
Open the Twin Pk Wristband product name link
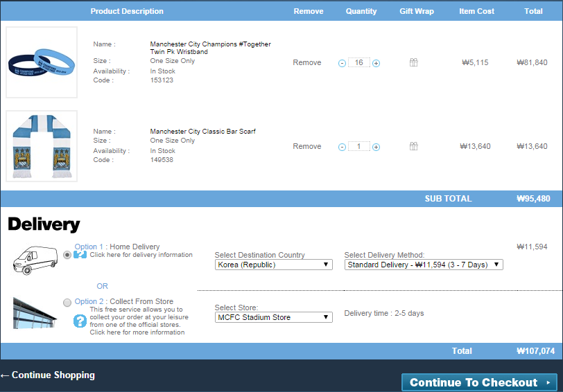click(x=210, y=48)
